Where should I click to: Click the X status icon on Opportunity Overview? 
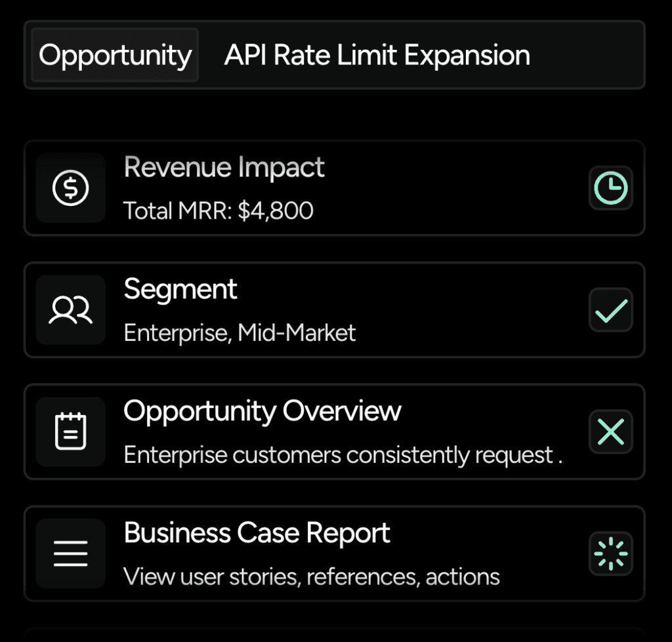tap(611, 431)
